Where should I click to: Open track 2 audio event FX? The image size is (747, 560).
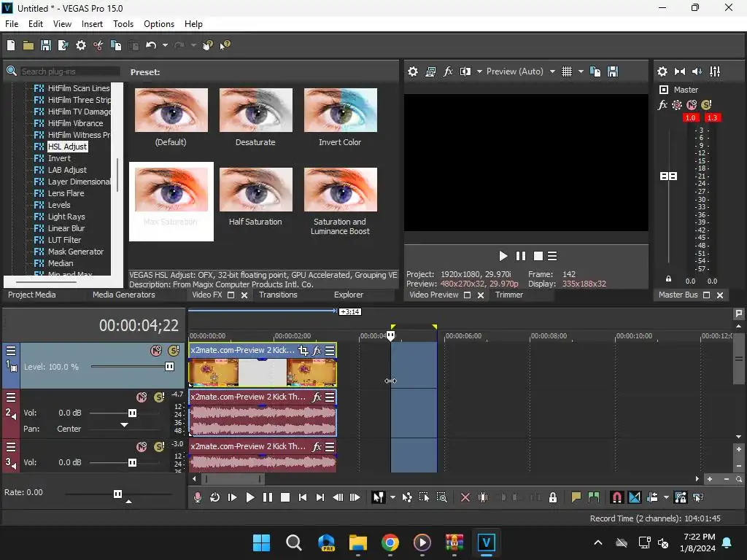pos(317,397)
